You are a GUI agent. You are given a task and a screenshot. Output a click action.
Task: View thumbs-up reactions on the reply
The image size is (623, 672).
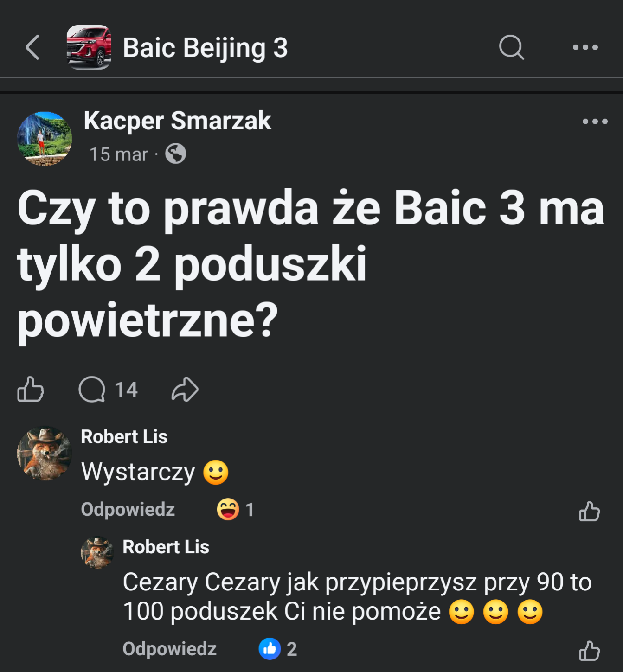coord(277,649)
